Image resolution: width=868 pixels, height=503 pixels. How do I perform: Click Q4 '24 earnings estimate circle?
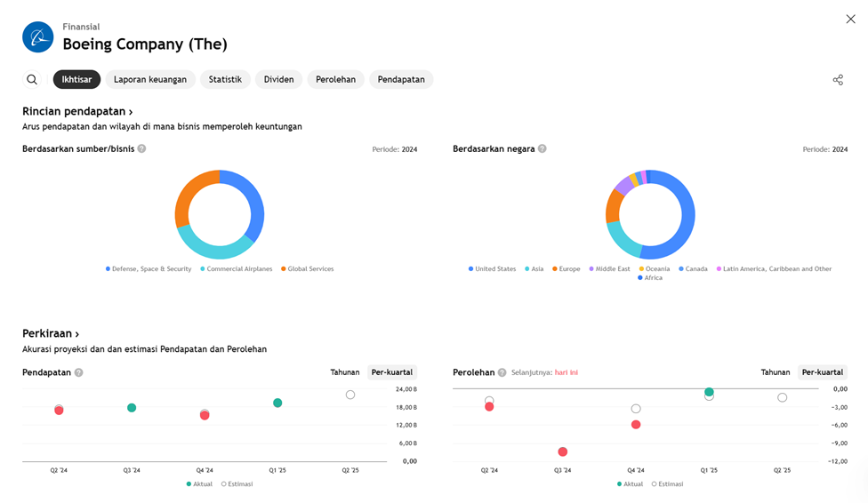pos(636,409)
